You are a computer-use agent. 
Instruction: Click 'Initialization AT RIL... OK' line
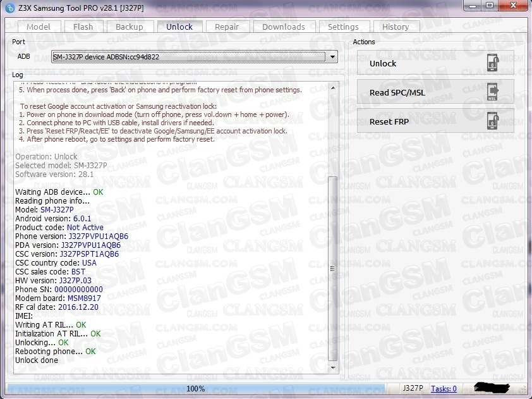(58, 334)
